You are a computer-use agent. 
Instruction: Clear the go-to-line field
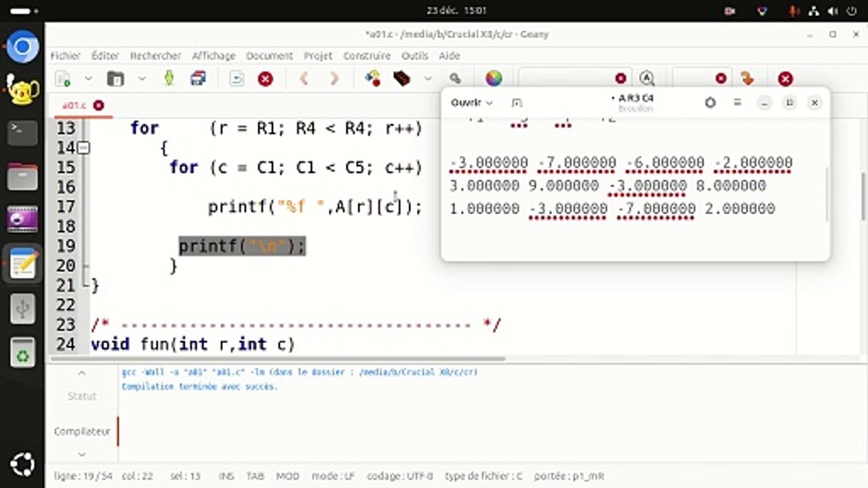click(721, 79)
